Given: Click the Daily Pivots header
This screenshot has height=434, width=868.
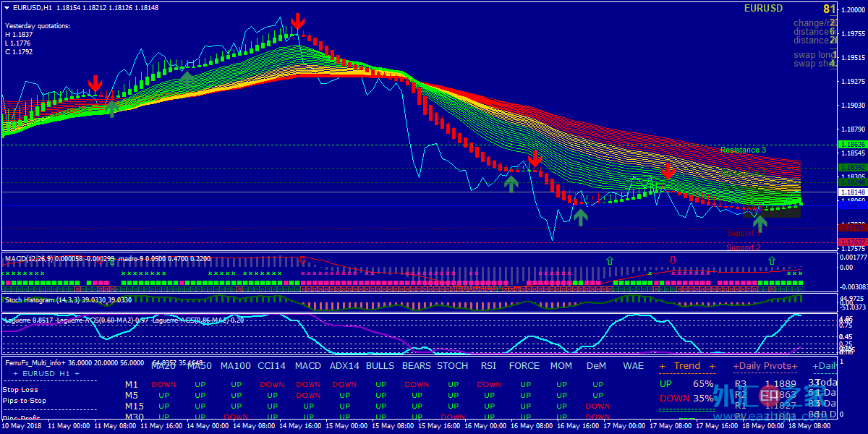Looking at the screenshot, I should (765, 366).
